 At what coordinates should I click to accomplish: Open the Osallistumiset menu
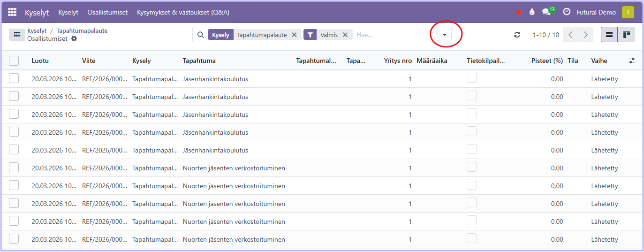point(107,12)
